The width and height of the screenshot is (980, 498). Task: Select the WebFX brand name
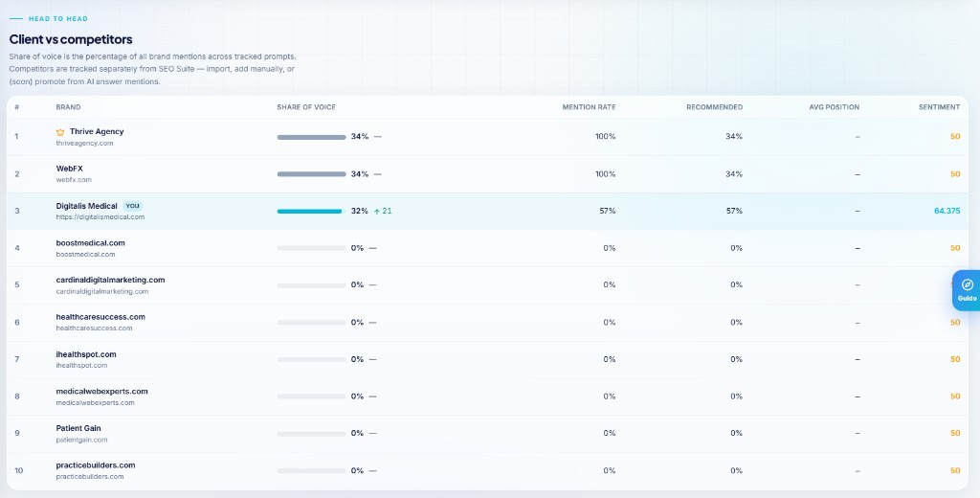69,169
